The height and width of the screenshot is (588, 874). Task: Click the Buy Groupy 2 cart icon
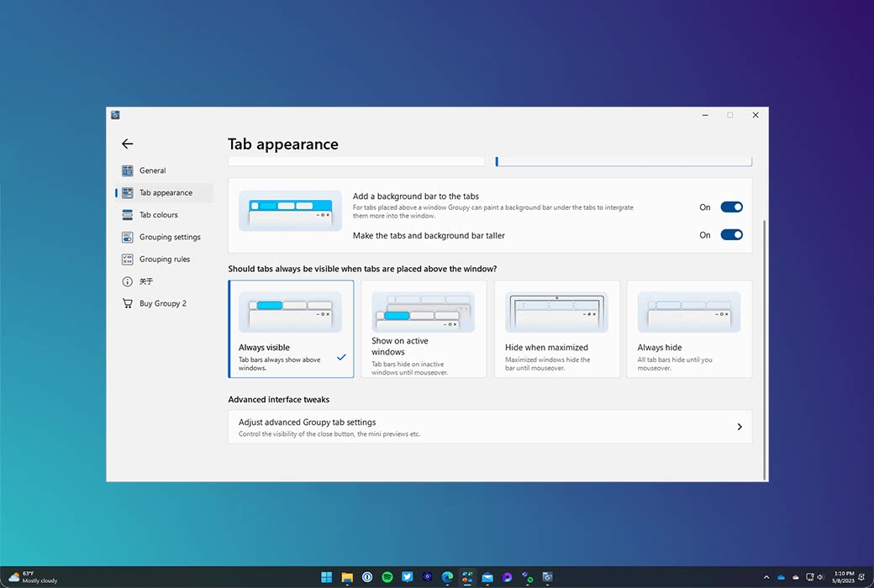point(128,303)
